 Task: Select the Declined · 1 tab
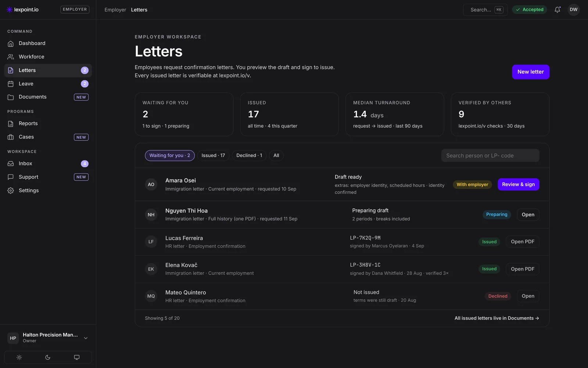(249, 155)
